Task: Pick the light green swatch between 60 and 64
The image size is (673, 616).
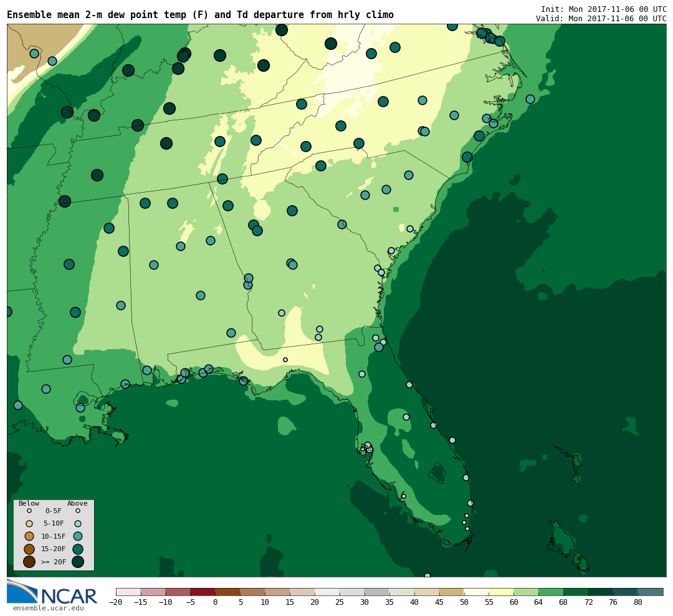Action: pyautogui.click(x=526, y=592)
